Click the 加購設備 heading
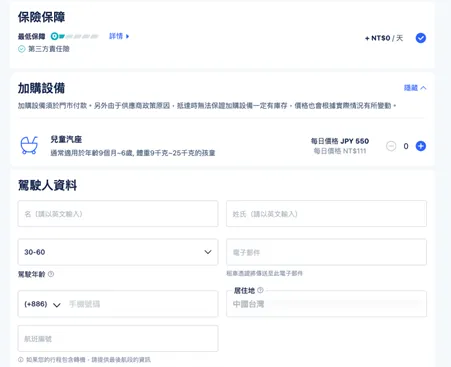The image size is (451, 367). (x=41, y=88)
